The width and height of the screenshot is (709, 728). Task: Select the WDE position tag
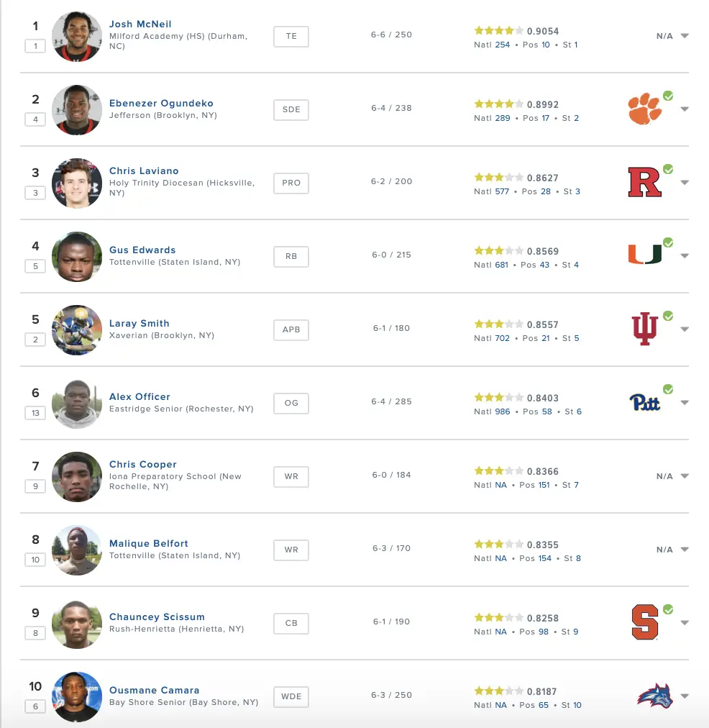[291, 696]
